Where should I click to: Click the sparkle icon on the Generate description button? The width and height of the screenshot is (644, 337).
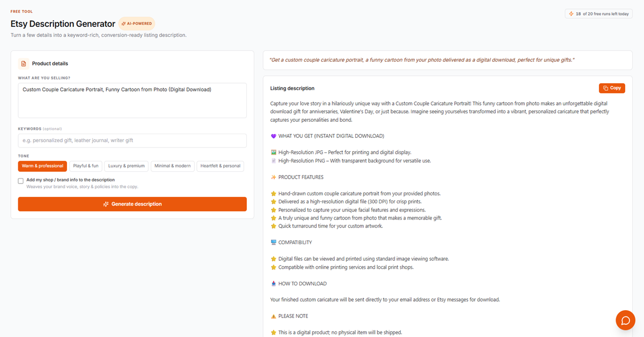pyautogui.click(x=106, y=204)
